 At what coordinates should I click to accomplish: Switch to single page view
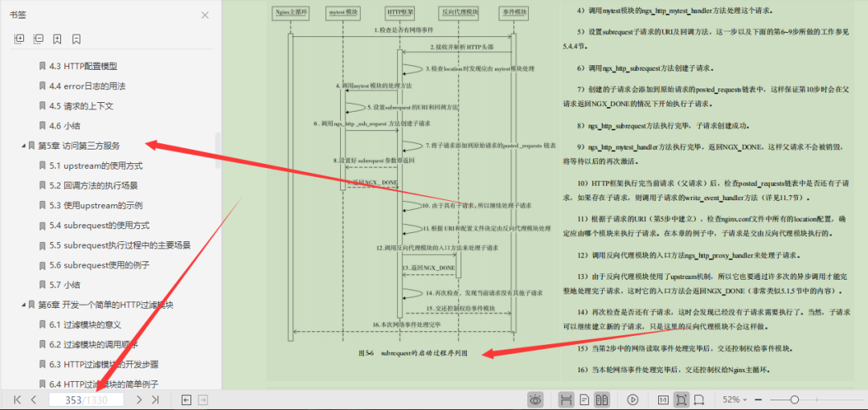(x=583, y=400)
